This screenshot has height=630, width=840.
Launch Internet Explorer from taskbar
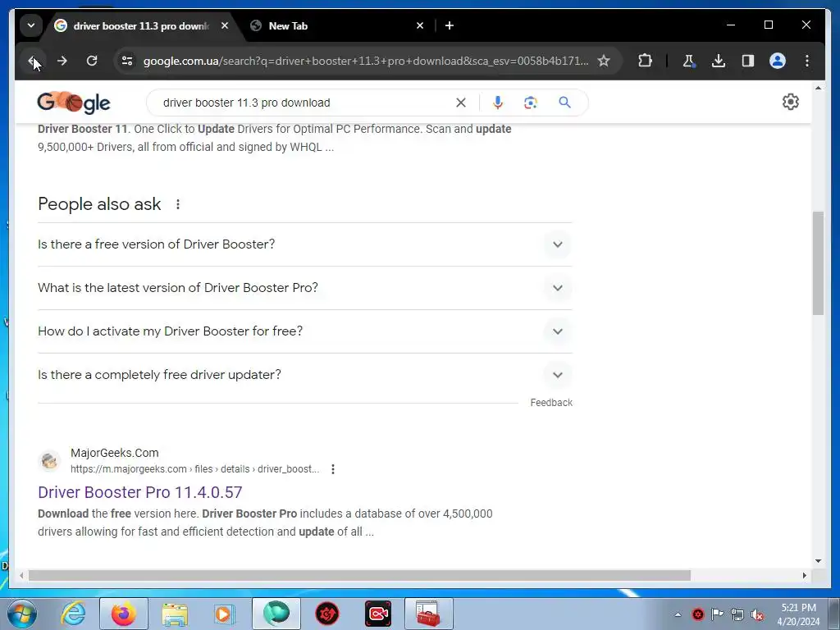(73, 614)
